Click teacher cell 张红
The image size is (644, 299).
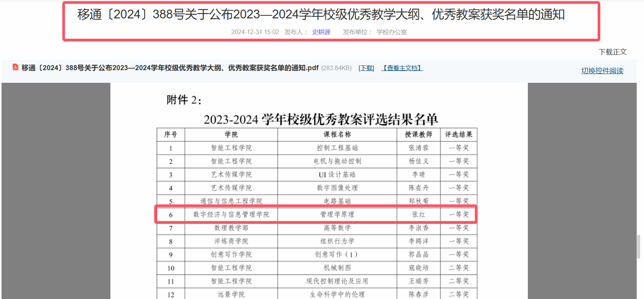click(x=419, y=215)
